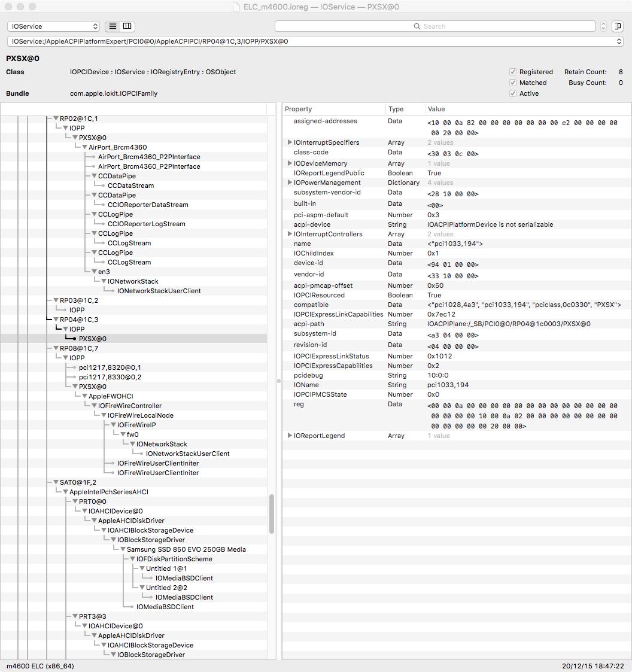Expand the IOInterruptSpecifiers property
This screenshot has width=632, height=672.
tap(290, 142)
